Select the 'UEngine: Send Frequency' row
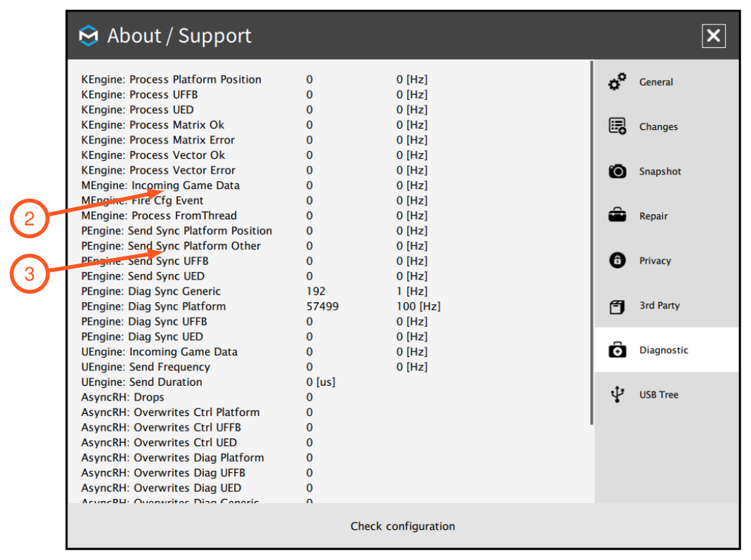751x560 pixels. [255, 367]
